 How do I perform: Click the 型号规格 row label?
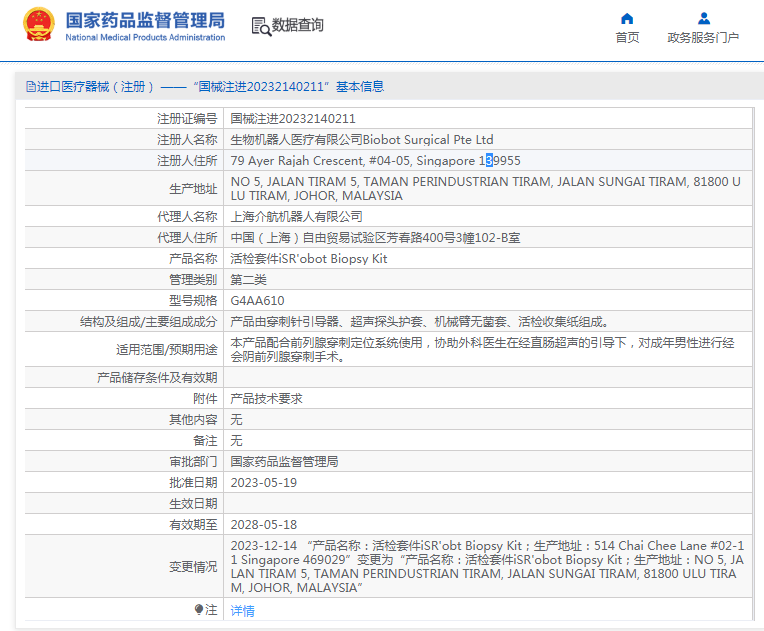(x=193, y=301)
